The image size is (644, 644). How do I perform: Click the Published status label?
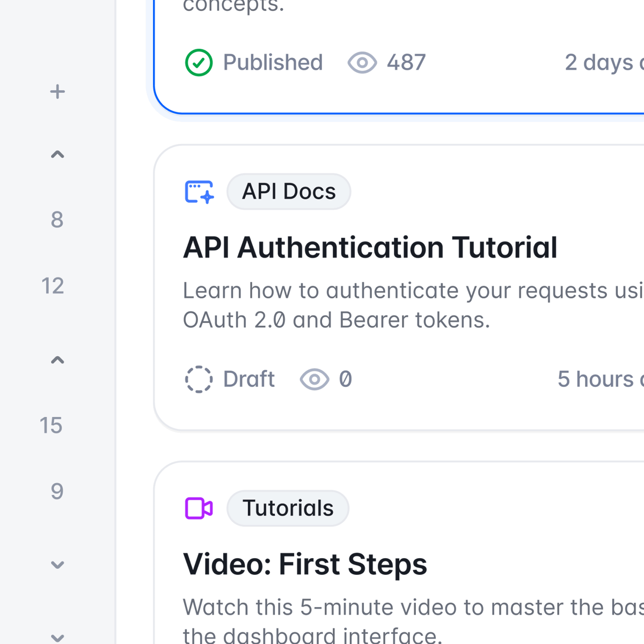pyautogui.click(x=273, y=62)
